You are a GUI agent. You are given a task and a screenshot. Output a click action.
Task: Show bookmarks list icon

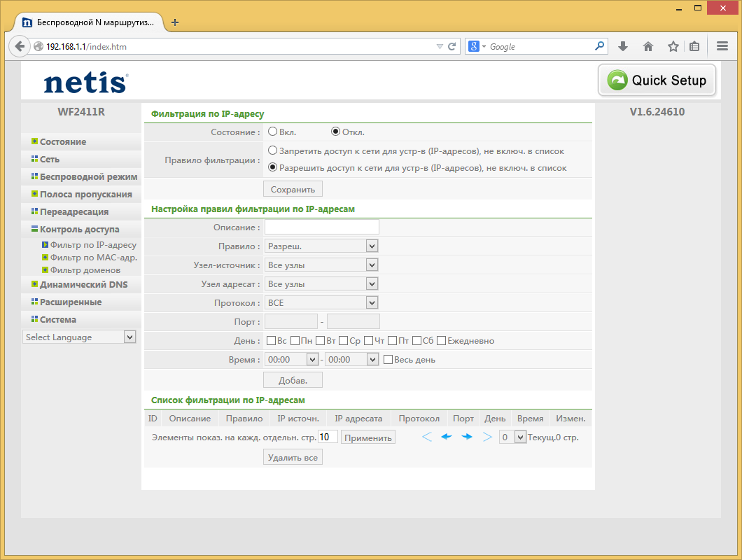694,46
